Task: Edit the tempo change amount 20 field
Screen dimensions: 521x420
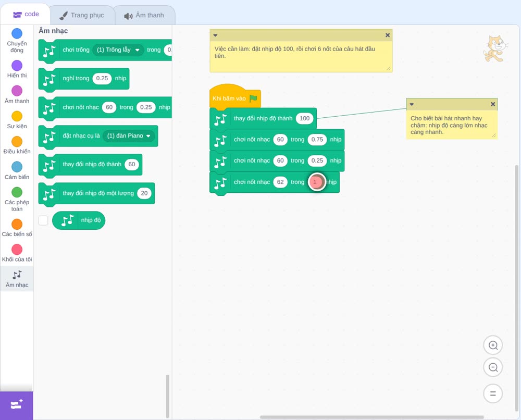Action: click(x=144, y=193)
